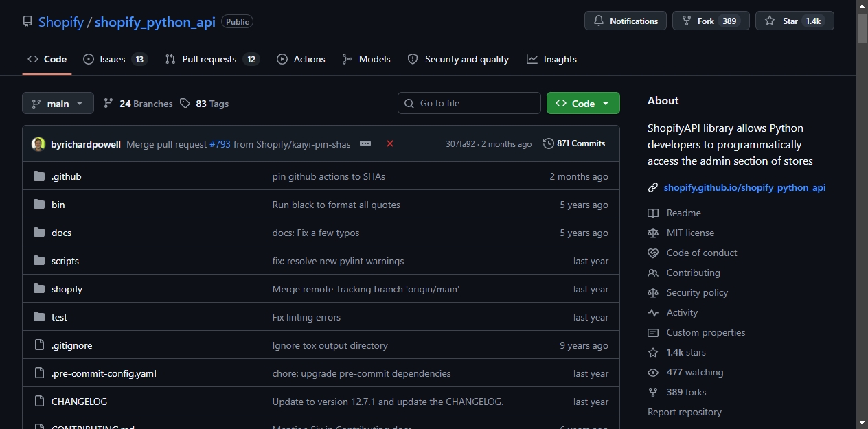Open the Issues tab
Viewport: 868px width, 429px height.
[115, 59]
